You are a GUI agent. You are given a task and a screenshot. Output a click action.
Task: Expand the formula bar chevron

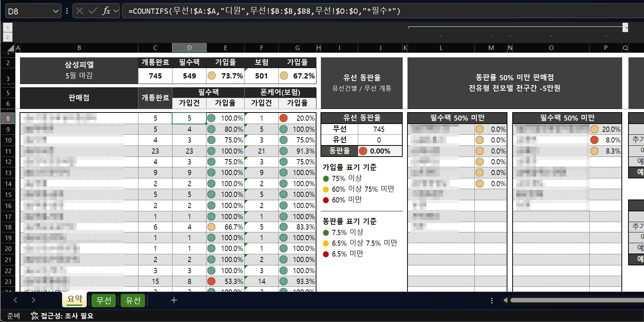116,11
